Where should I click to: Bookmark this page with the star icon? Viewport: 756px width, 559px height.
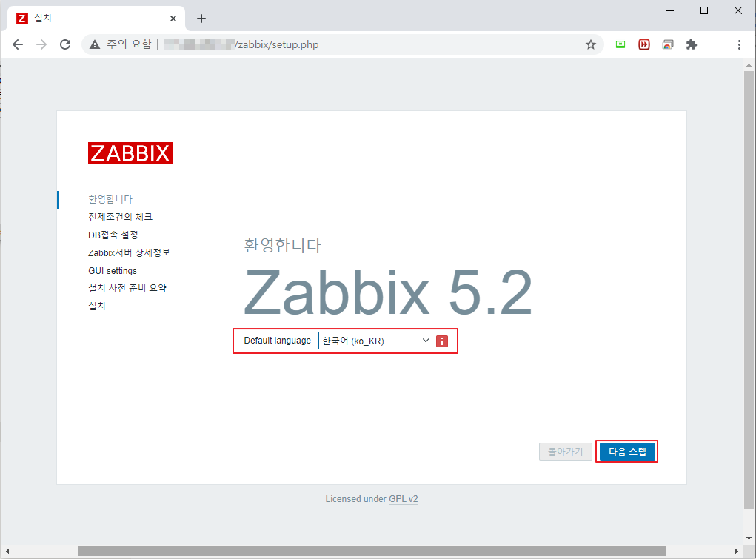tap(591, 45)
